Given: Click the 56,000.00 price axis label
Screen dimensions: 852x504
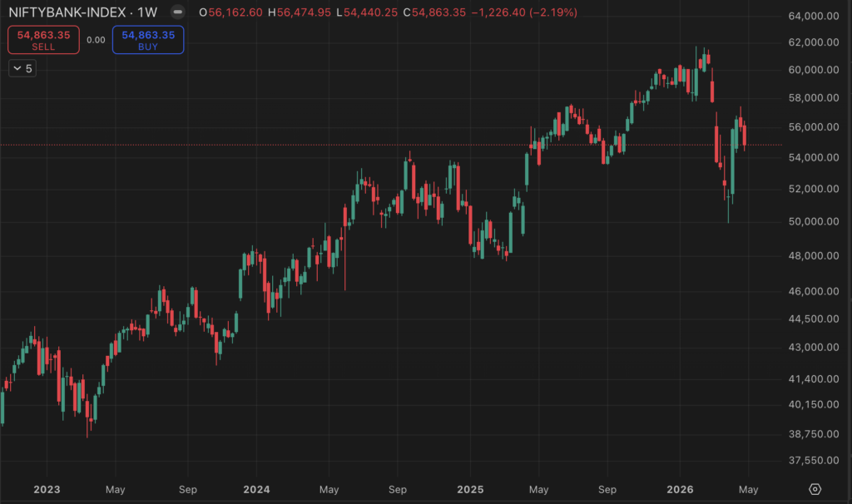Looking at the screenshot, I should tap(814, 127).
